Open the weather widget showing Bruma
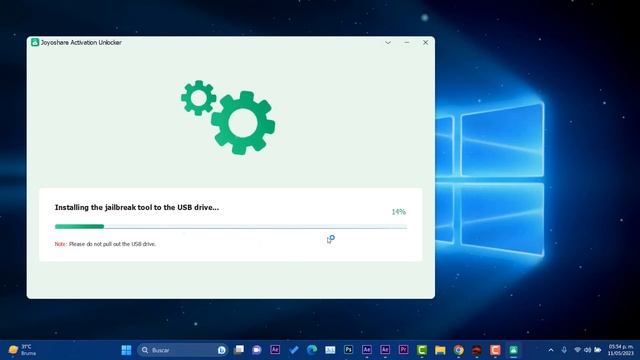 pyautogui.click(x=22, y=350)
